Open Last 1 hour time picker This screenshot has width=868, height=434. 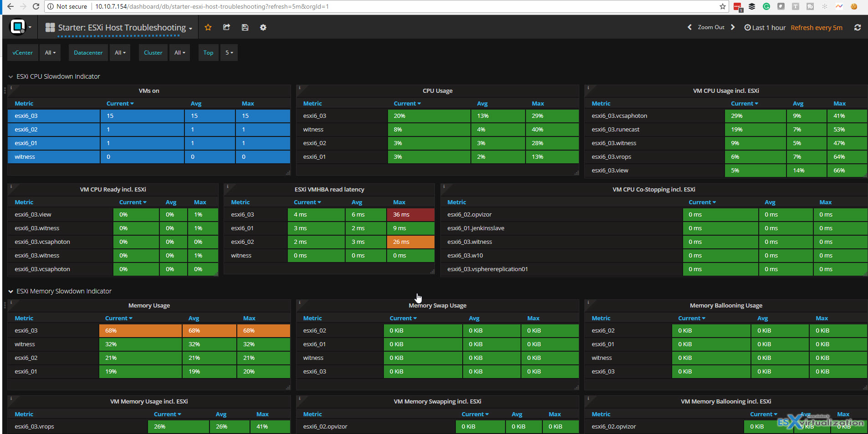pos(765,27)
